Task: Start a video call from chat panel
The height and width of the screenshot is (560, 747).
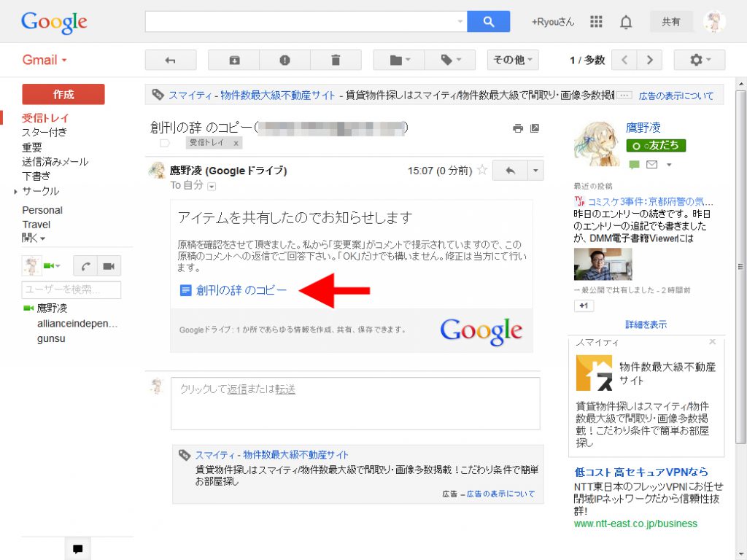Action: click(109, 266)
